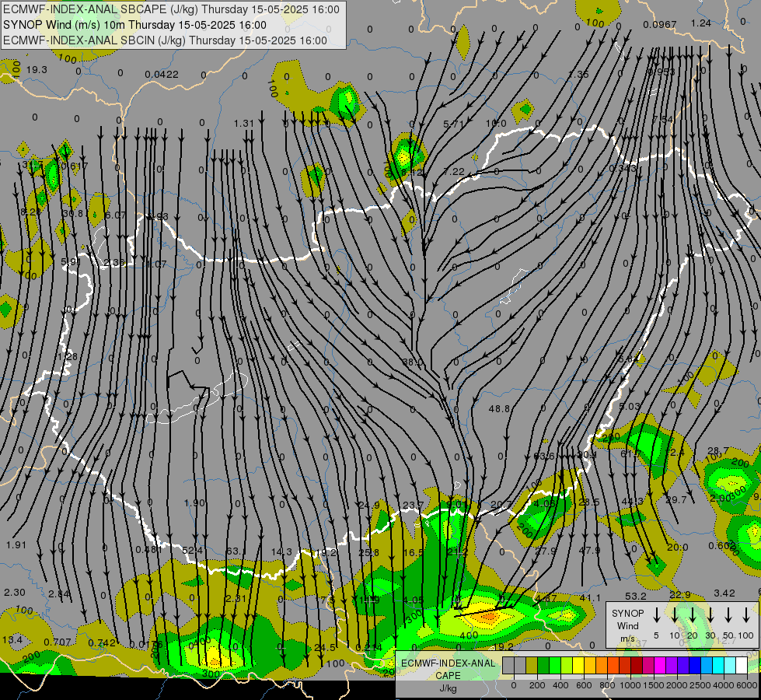
Task: Click the 30 m/s wind arrow in the legend
Action: point(710,615)
